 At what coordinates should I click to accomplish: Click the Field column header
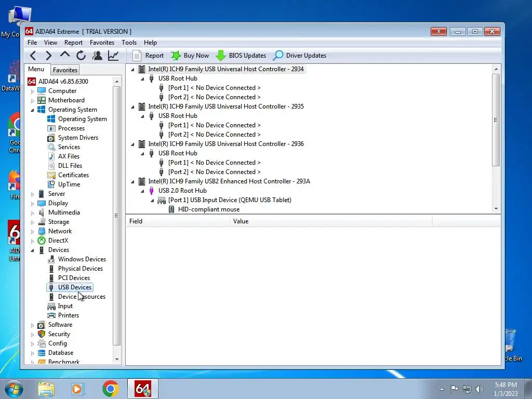tap(178, 221)
